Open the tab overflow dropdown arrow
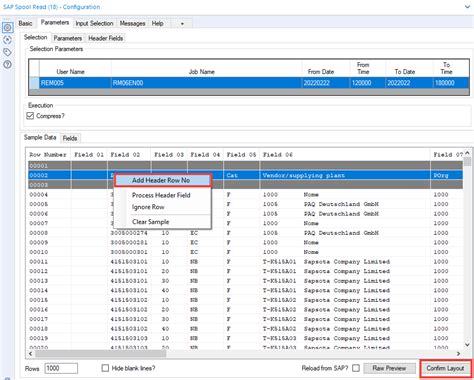474x380 pixels. coord(182,24)
